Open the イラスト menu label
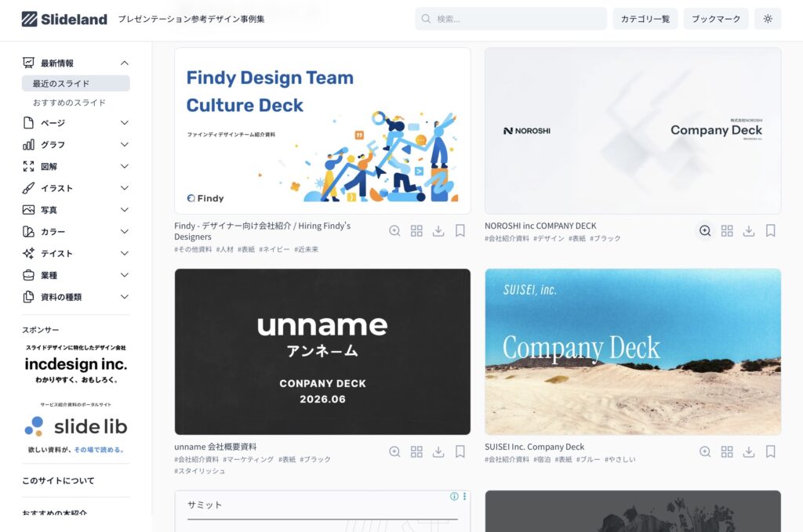Screen dimensions: 803x532 56,188
